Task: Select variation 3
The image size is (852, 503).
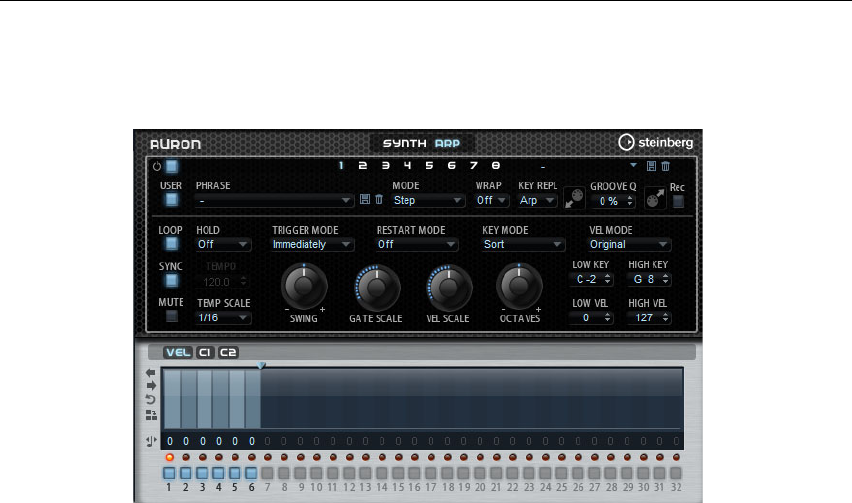Action: click(x=385, y=166)
